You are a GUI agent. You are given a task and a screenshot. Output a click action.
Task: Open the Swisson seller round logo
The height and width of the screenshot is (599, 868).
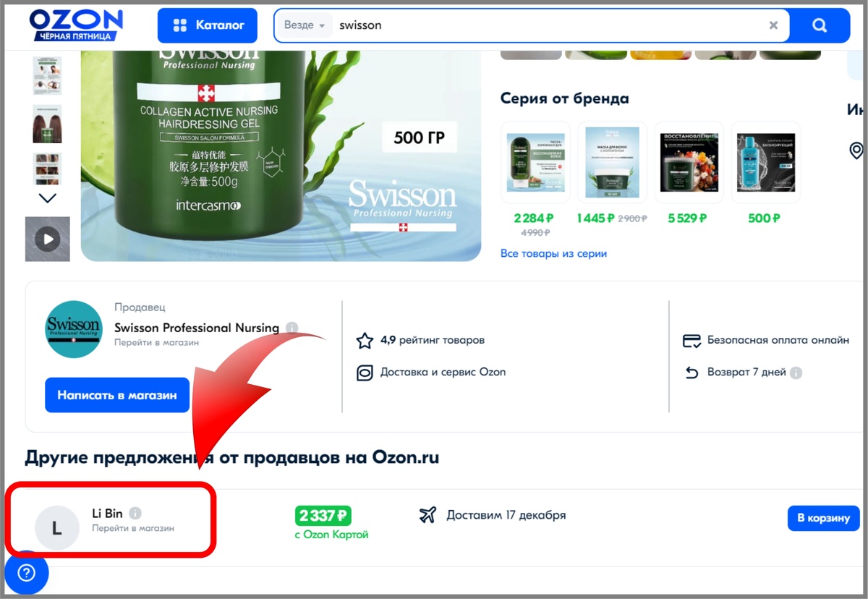(74, 329)
